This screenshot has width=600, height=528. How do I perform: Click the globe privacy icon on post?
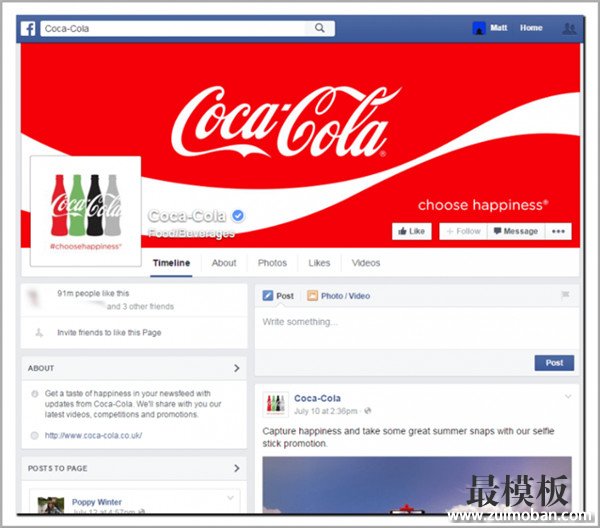click(x=368, y=411)
